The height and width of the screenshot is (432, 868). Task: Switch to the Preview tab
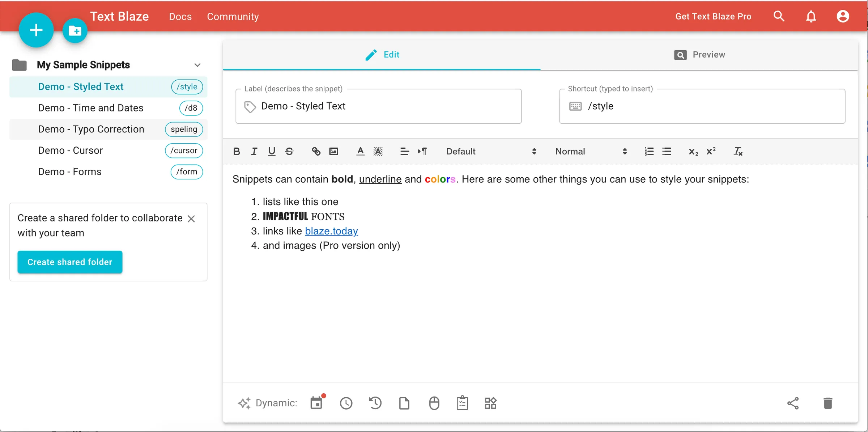click(x=700, y=55)
